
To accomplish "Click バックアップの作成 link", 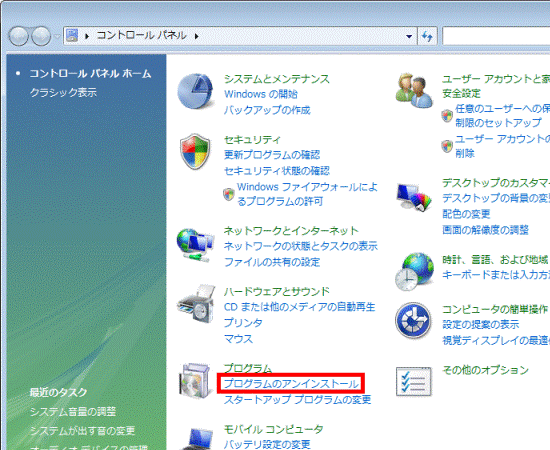I will 267,110.
